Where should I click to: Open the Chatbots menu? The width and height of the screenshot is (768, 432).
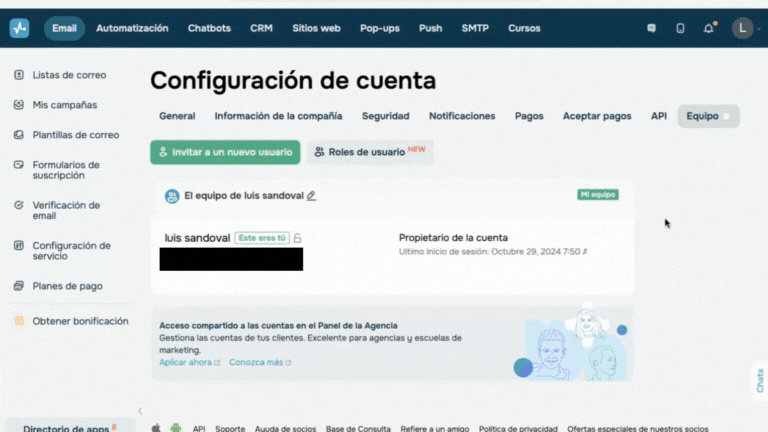point(209,28)
